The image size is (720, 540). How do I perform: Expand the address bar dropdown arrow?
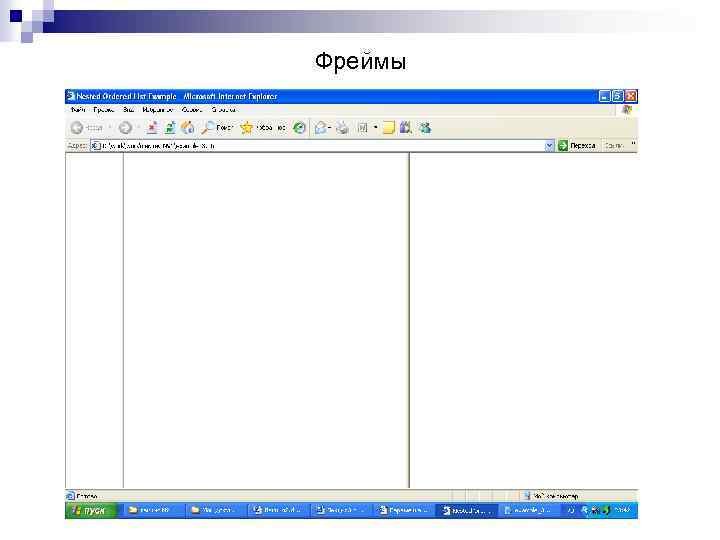(549, 146)
